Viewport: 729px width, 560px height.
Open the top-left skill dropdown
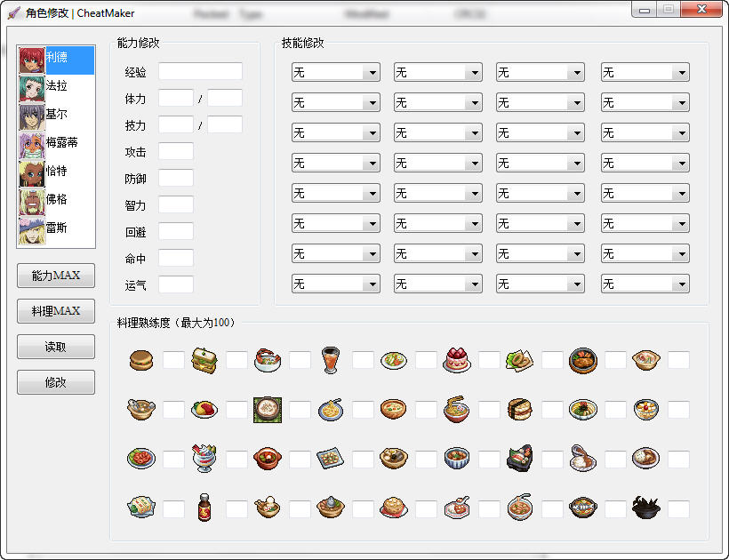(335, 72)
